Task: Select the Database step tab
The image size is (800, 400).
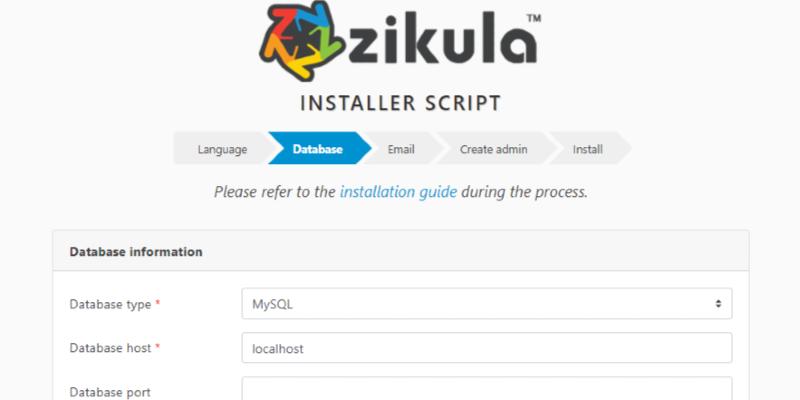Action: [x=317, y=150]
